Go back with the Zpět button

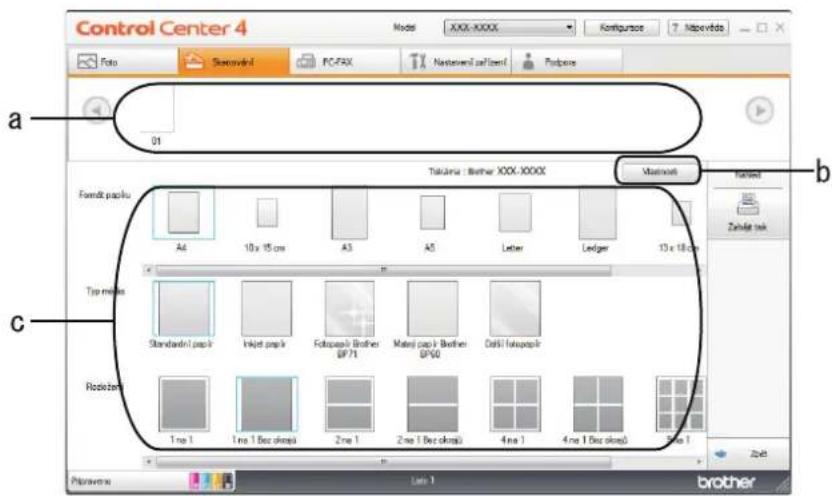pyautogui.click(x=748, y=454)
